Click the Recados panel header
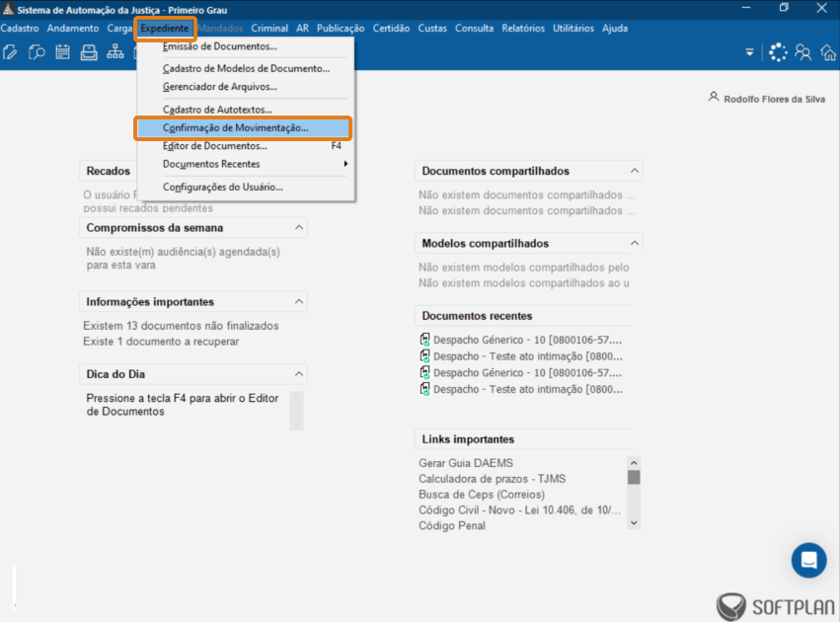The width and height of the screenshot is (840, 622). (x=109, y=171)
